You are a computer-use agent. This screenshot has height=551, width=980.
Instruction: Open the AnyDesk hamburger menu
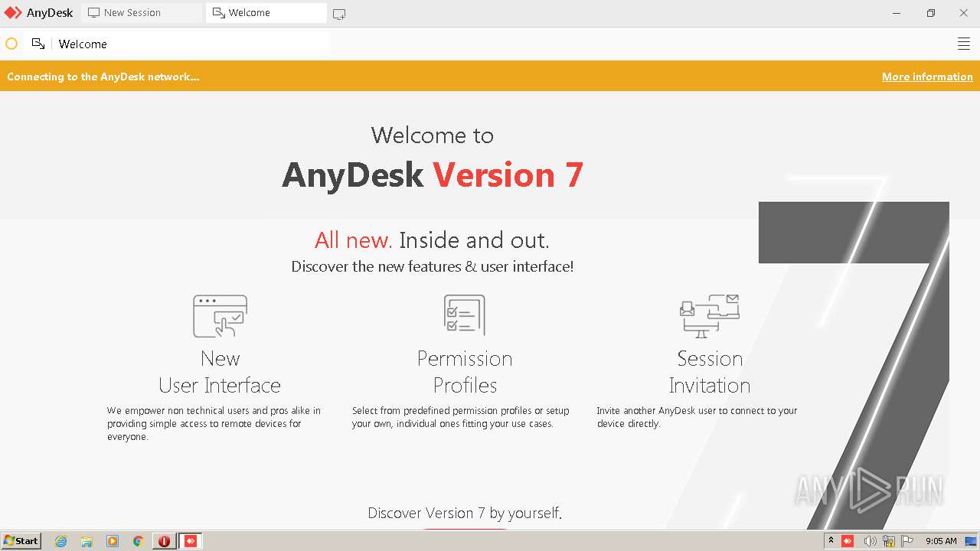coord(964,44)
